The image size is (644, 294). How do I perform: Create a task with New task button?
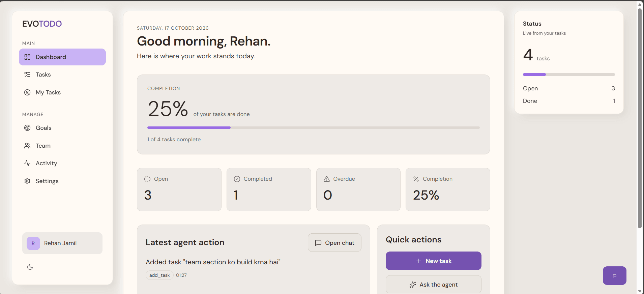coord(433,261)
